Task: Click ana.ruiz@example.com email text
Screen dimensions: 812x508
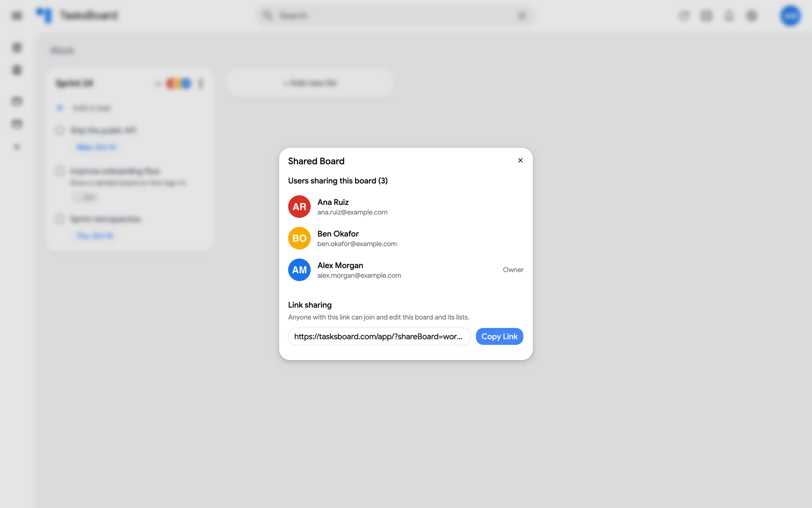Action: coord(352,212)
